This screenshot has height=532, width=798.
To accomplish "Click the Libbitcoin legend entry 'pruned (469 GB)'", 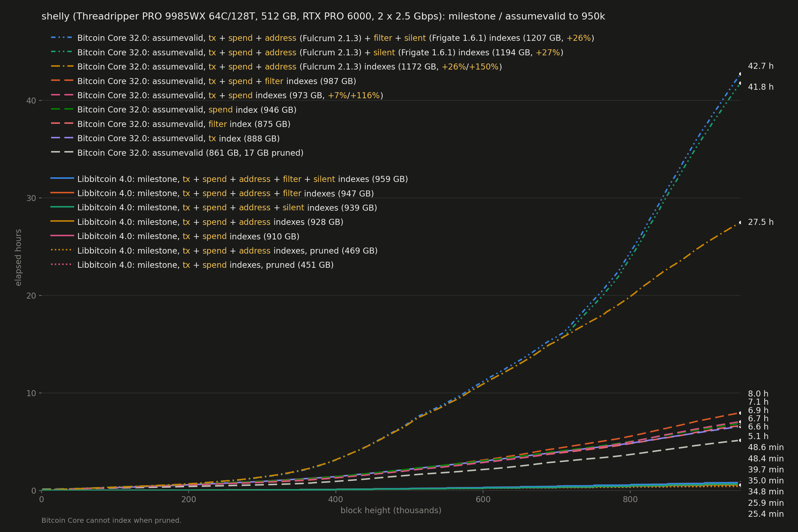I will 214,251.
